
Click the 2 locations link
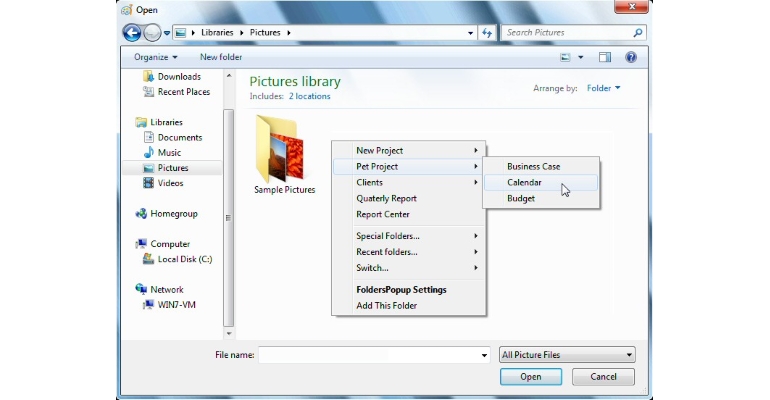309,96
